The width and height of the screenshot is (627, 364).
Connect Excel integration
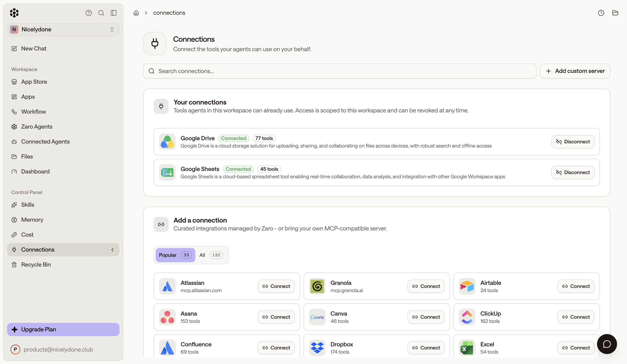[576, 348]
